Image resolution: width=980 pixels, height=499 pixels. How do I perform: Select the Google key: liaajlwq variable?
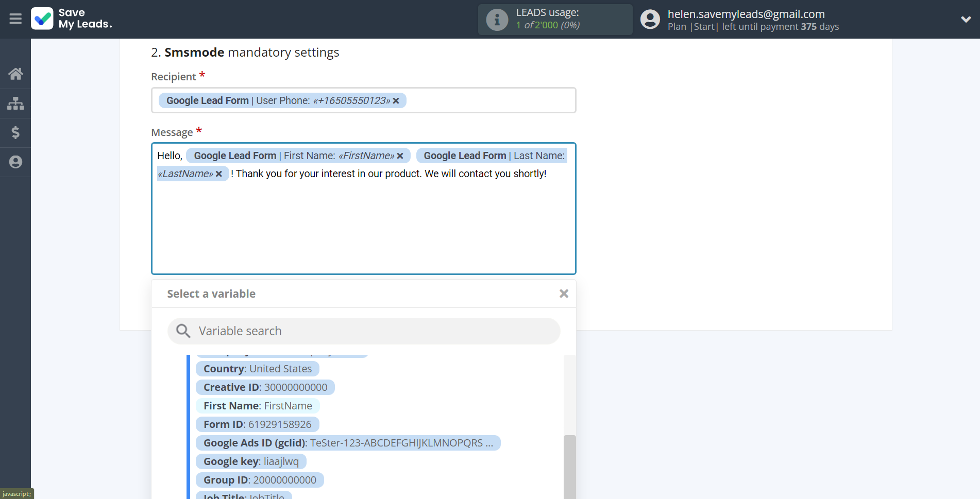(251, 461)
